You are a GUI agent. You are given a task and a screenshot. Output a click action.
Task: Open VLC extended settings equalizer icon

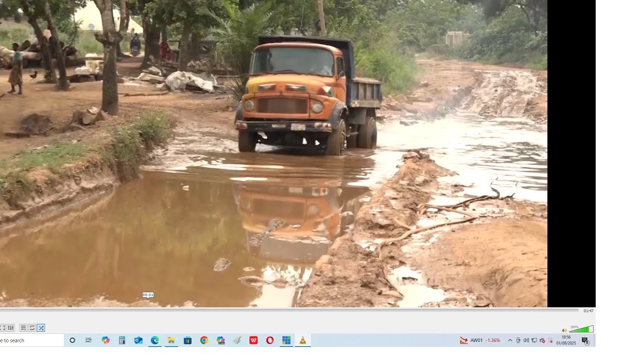(x=11, y=328)
